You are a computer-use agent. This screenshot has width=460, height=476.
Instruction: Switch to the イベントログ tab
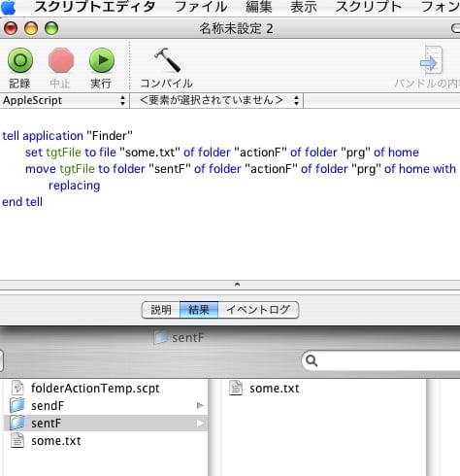click(258, 310)
